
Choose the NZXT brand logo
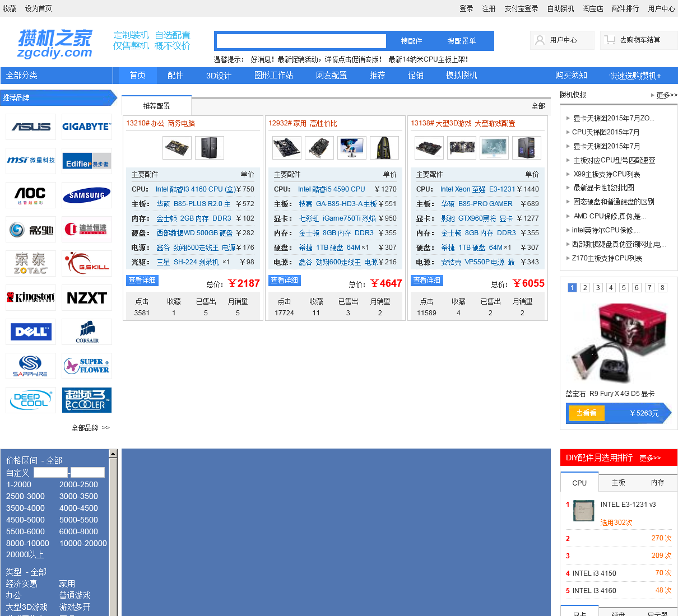tap(87, 297)
